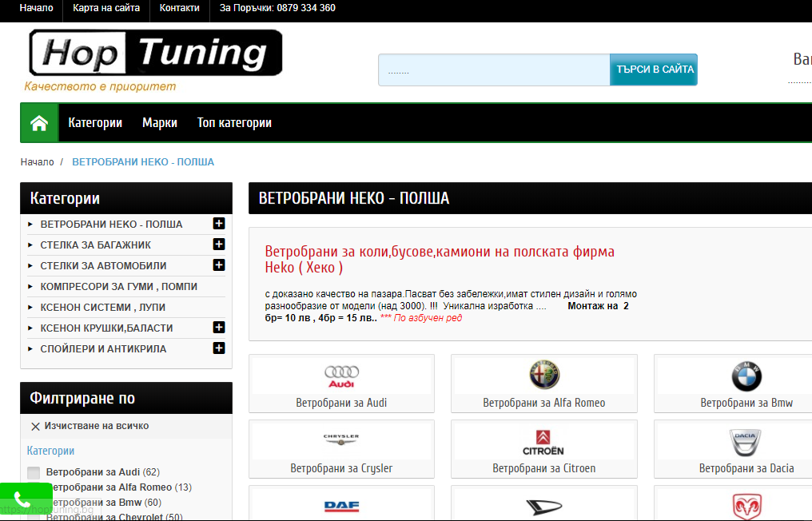Click the site search input field

[494, 70]
